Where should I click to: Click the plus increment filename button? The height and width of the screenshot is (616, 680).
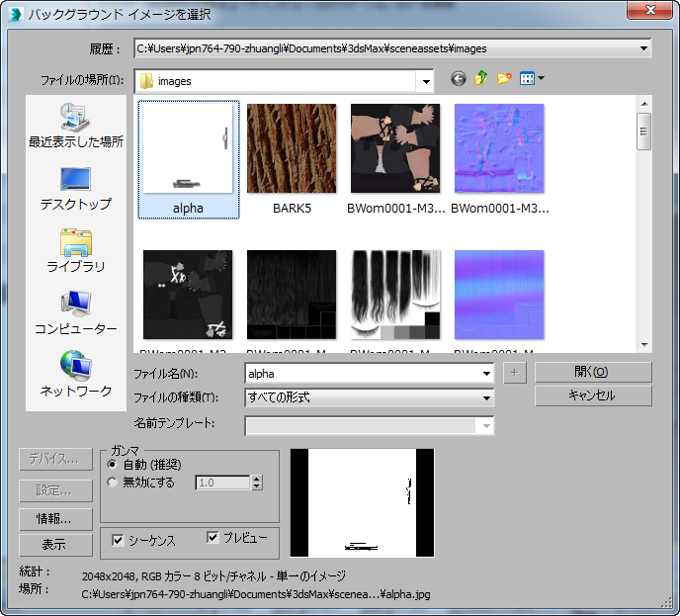[514, 373]
